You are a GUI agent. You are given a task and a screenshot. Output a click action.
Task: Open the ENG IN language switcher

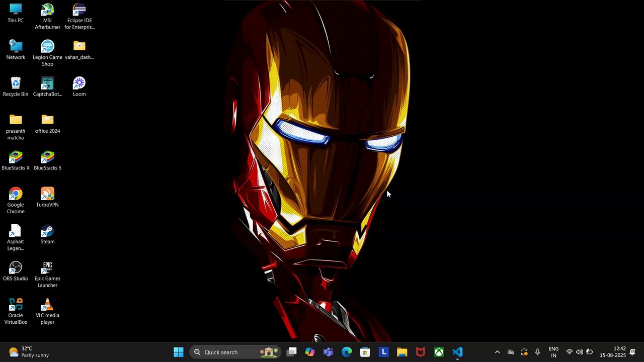click(553, 352)
